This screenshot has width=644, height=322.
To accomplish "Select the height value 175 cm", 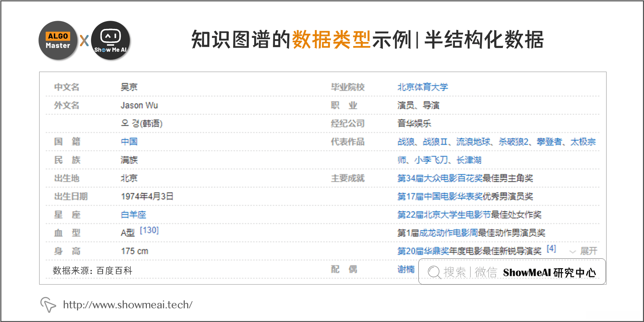I will [135, 251].
